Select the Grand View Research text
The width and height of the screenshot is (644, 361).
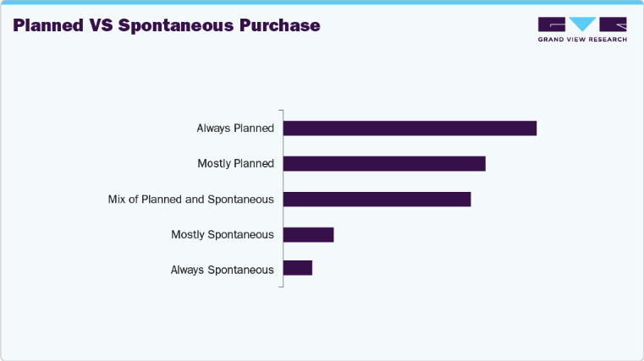click(x=582, y=40)
